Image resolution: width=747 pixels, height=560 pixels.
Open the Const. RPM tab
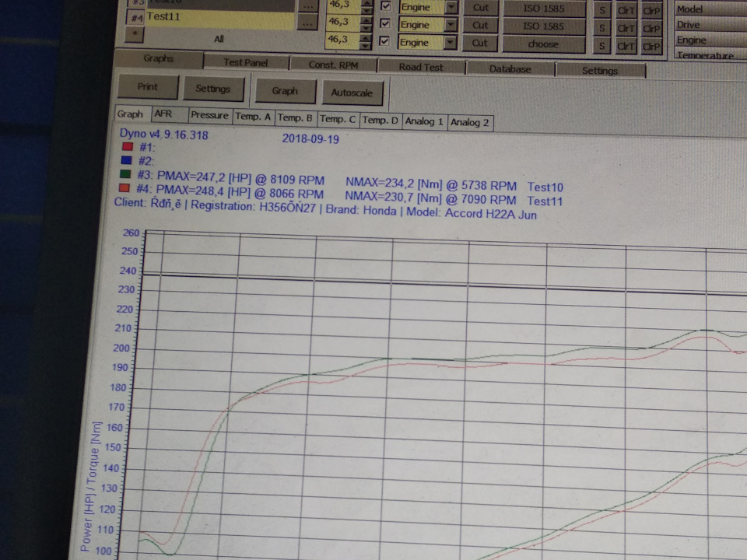click(x=333, y=65)
